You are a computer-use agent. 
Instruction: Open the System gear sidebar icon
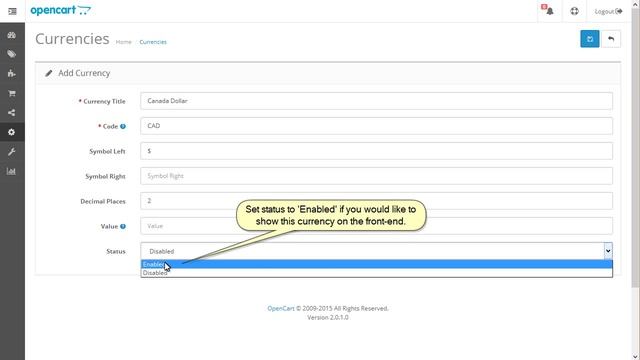[11, 132]
